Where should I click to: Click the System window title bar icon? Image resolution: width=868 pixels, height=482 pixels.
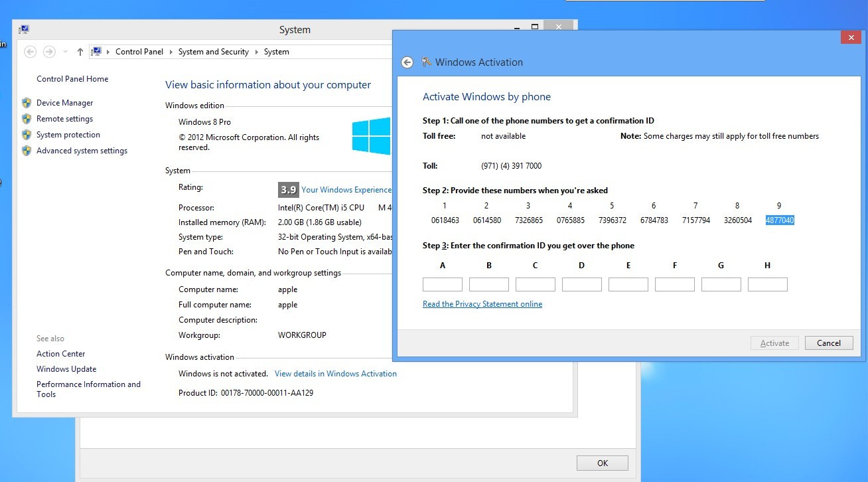pyautogui.click(x=24, y=30)
